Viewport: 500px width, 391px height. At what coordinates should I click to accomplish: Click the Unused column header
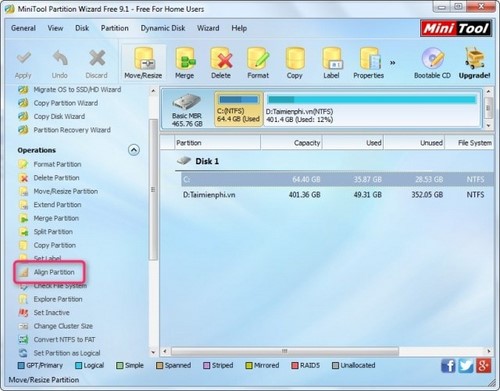coord(414,143)
